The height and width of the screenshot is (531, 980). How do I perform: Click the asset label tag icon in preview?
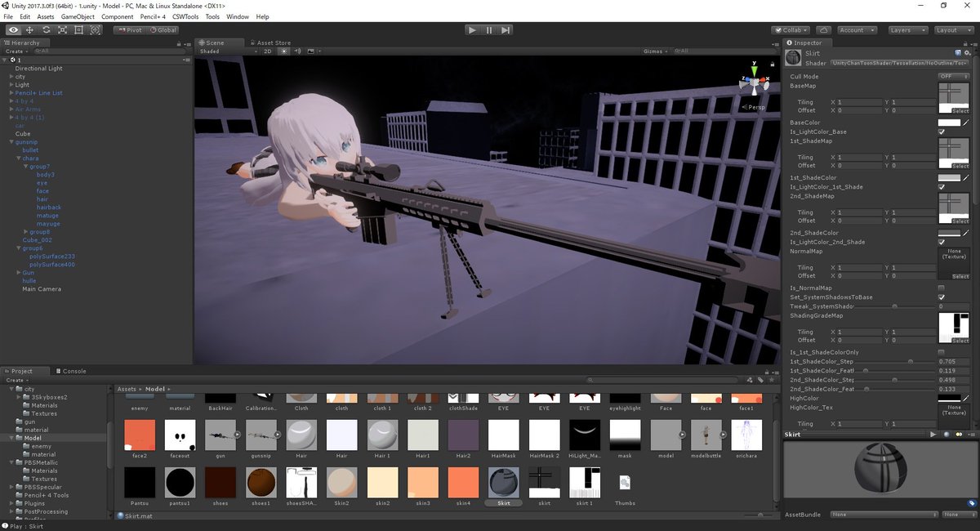972,503
